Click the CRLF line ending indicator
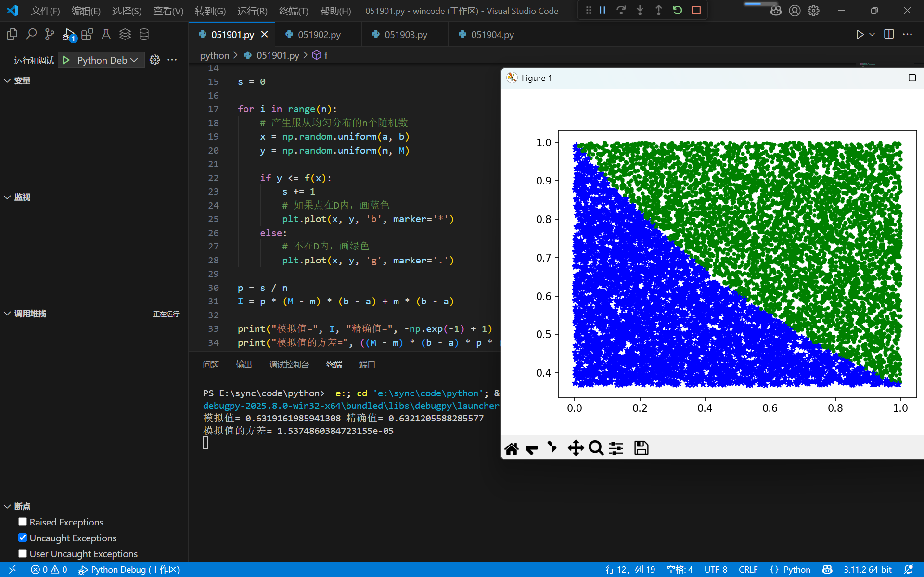 coord(748,569)
